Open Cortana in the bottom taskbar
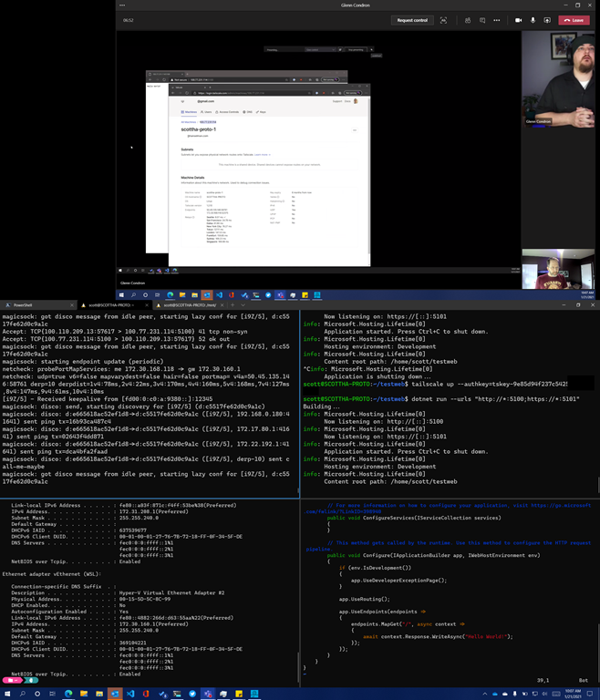 click(37, 694)
